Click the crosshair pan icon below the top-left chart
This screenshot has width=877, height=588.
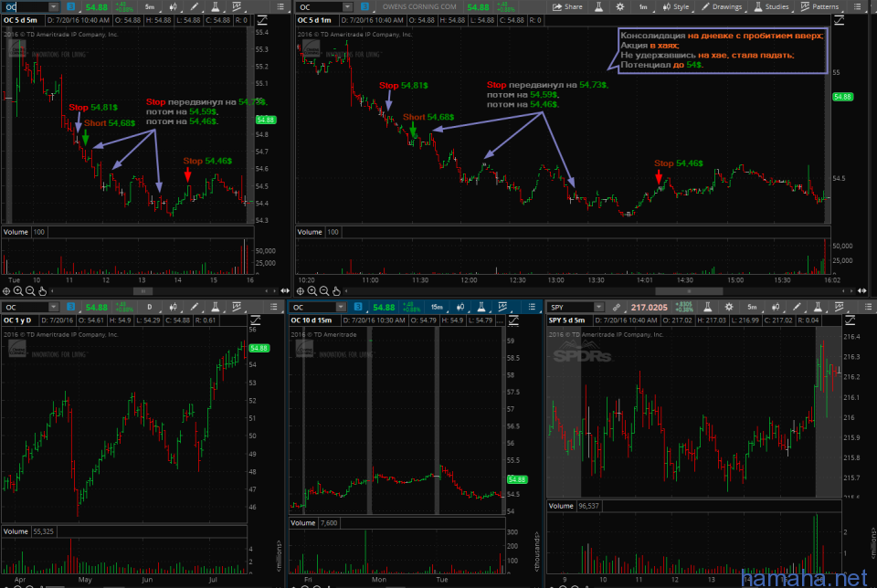click(x=6, y=290)
